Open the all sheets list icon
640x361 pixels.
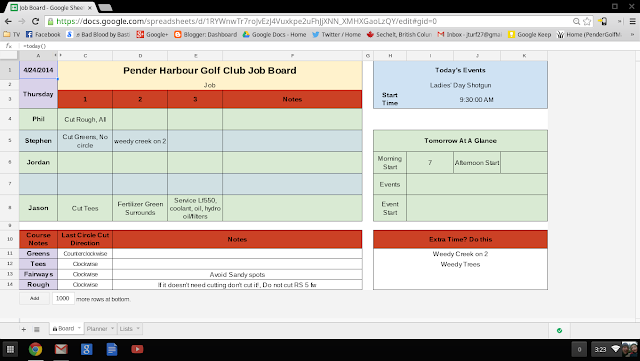coord(36,329)
